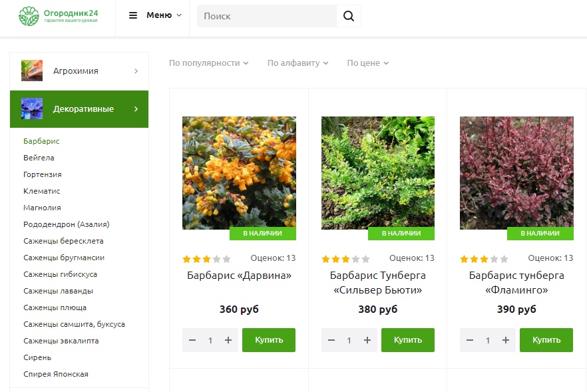Open the «Сильвер Бьюти» product photo
The height and width of the screenshot is (392, 587).
coord(378,173)
